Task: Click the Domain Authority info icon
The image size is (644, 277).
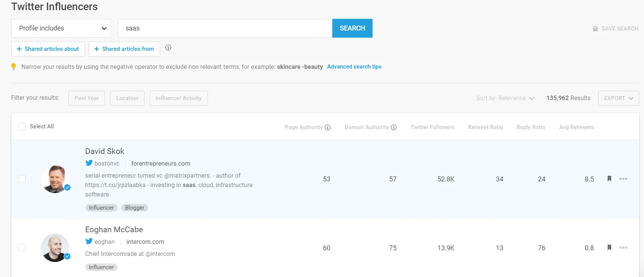Action: pyautogui.click(x=394, y=128)
